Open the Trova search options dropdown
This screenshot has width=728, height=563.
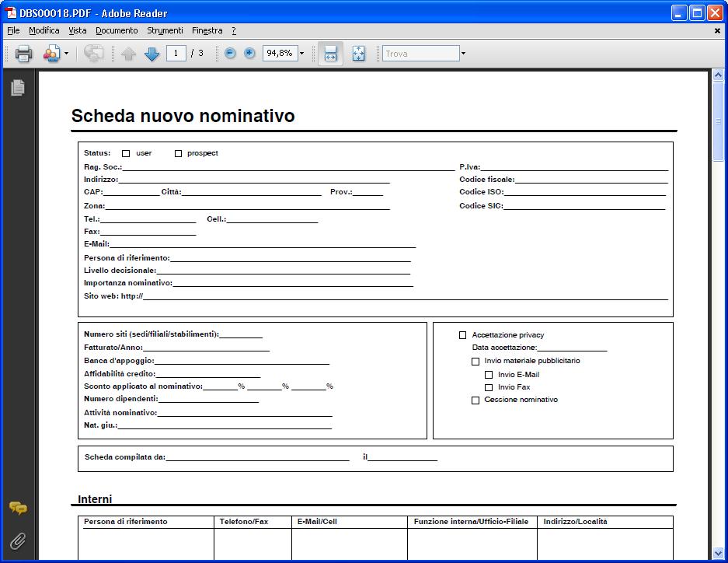coord(463,54)
